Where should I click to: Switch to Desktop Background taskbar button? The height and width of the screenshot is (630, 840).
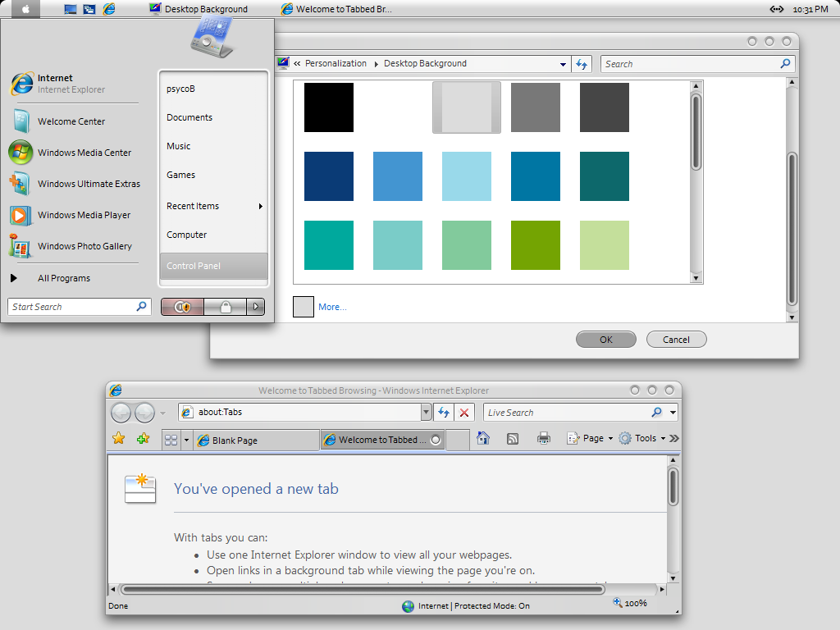pos(199,9)
